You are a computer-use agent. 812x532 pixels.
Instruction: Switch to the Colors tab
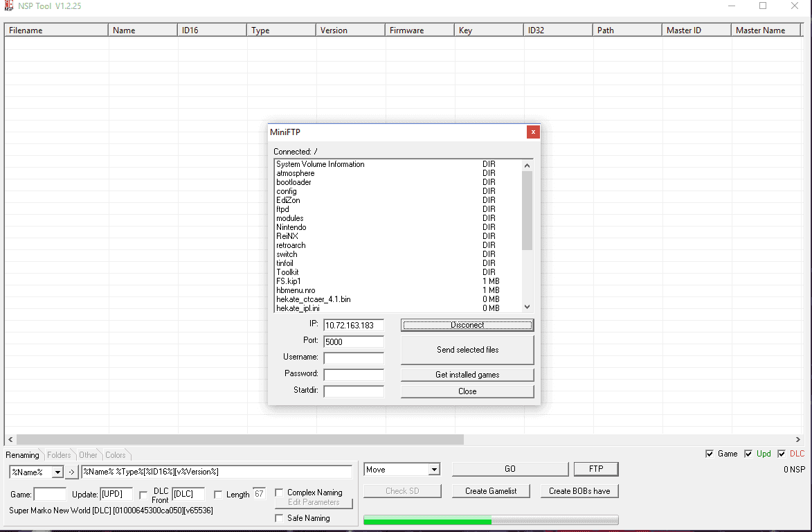(116, 455)
